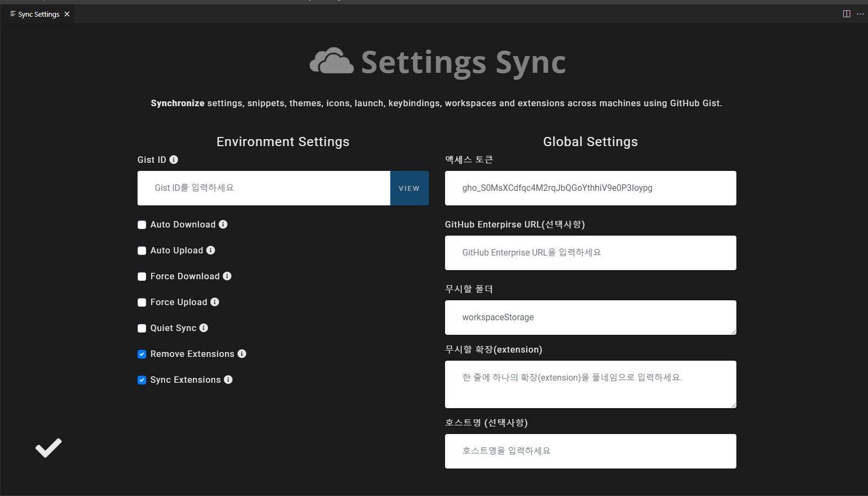The image size is (868, 496).
Task: Click the Environment Settings heading
Action: coord(283,142)
